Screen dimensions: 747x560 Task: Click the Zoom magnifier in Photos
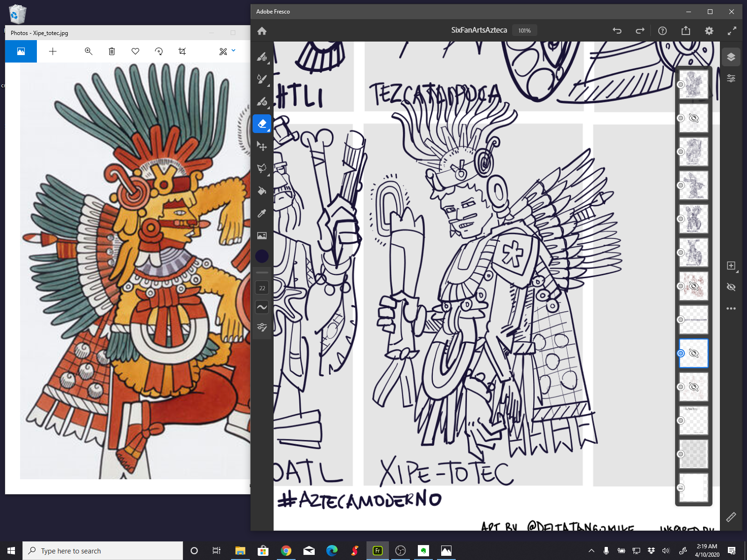click(x=88, y=51)
